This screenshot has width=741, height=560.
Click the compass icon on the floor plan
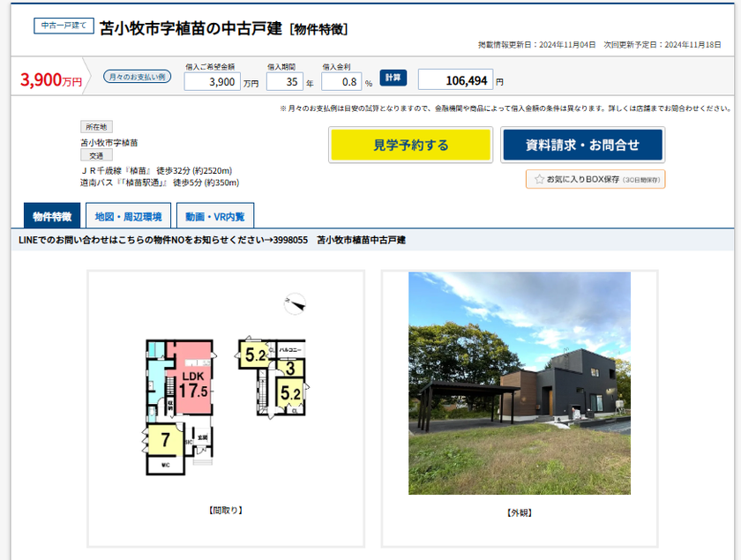pos(295,303)
